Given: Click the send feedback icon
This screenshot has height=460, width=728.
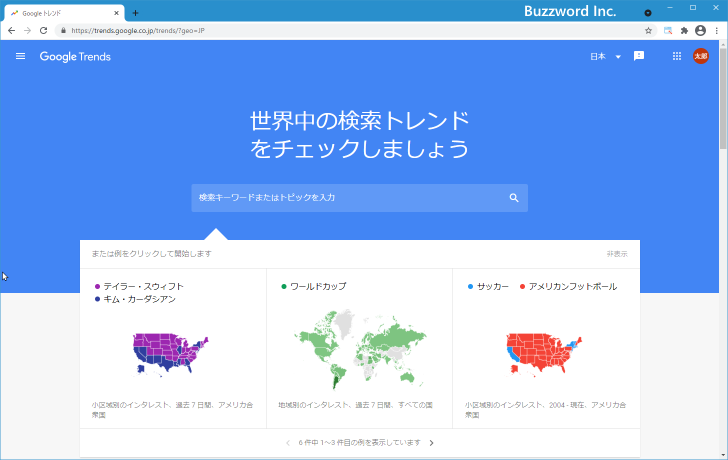Looking at the screenshot, I should click(x=639, y=56).
